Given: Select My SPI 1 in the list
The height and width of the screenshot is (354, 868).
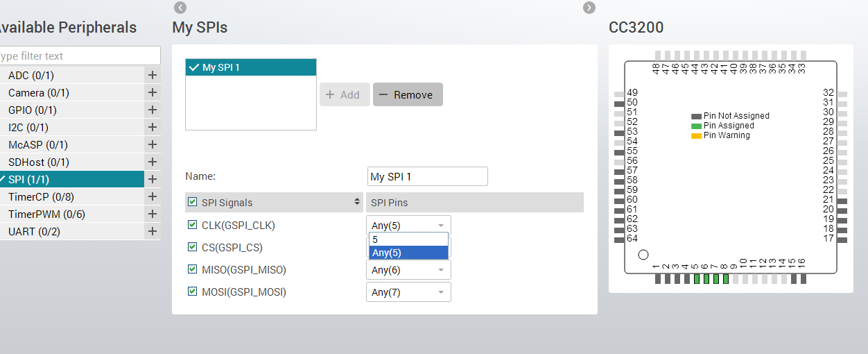Looking at the screenshot, I should point(250,67).
